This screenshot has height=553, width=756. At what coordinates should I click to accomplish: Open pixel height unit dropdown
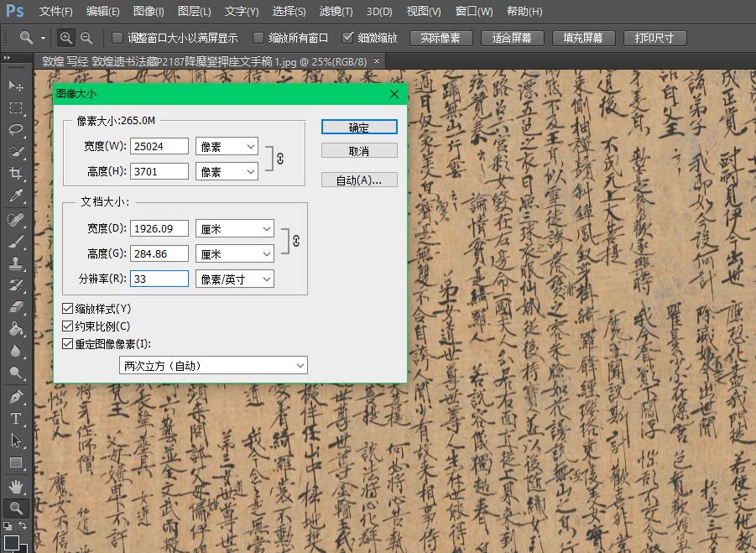click(227, 172)
